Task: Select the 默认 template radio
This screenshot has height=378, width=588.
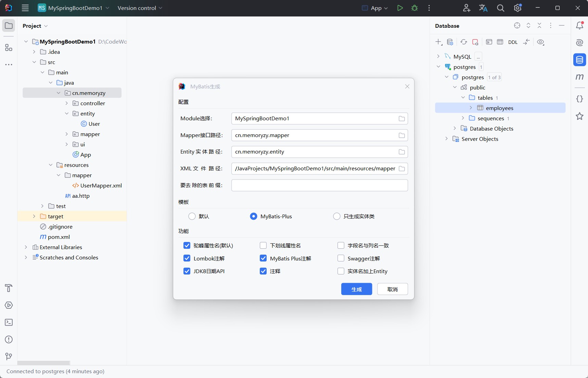Action: [192, 216]
